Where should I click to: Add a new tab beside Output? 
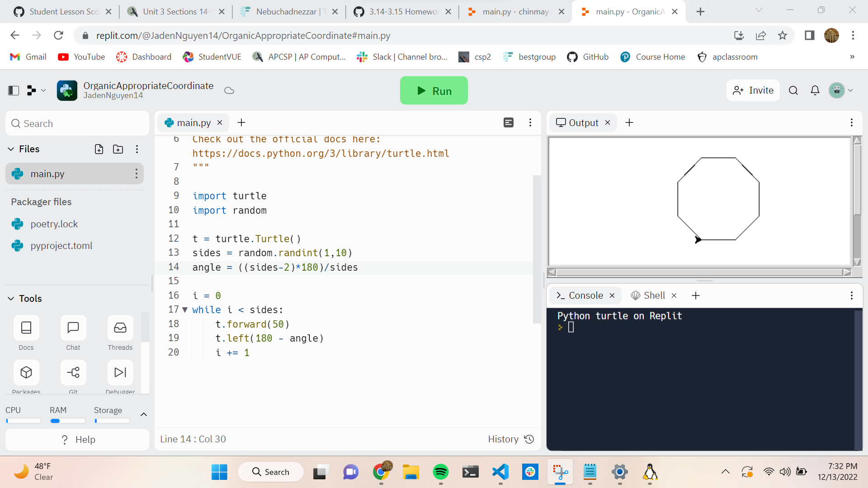[629, 122]
